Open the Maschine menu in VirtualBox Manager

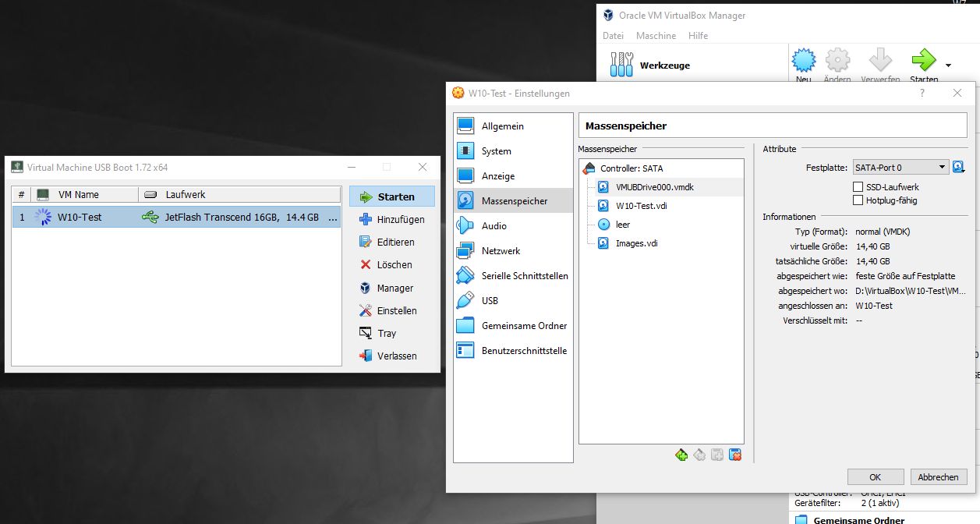pyautogui.click(x=656, y=36)
